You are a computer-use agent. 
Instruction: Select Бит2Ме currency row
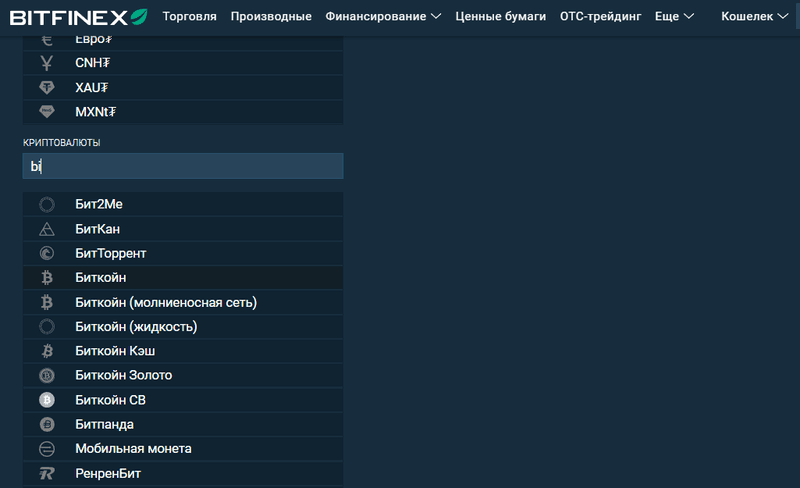point(183,204)
